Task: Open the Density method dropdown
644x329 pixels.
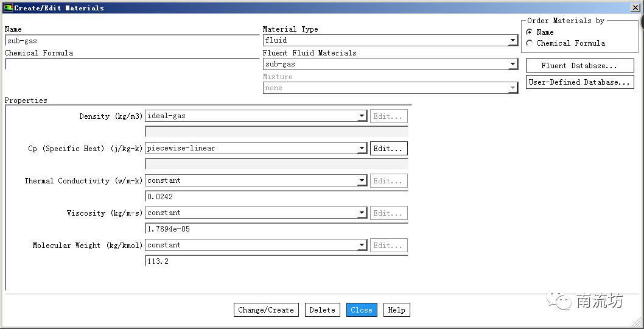Action: click(256, 116)
